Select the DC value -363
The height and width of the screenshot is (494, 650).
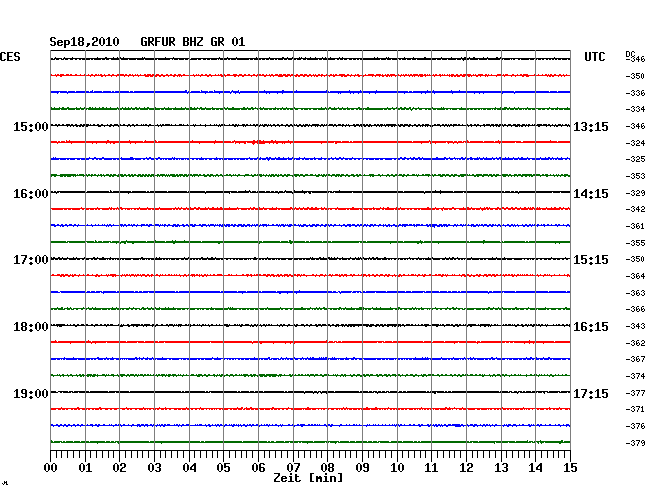635,293
